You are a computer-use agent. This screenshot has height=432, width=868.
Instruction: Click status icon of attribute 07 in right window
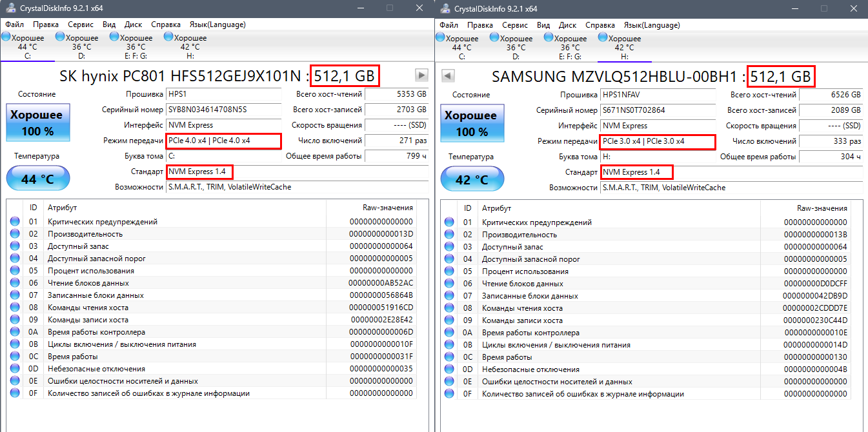point(449,296)
